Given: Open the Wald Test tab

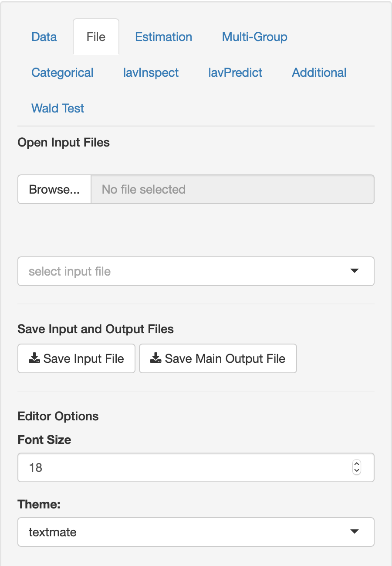Looking at the screenshot, I should (57, 108).
